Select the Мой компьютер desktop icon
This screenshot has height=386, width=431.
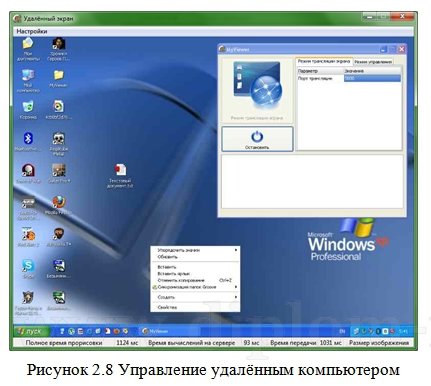[x=28, y=80]
